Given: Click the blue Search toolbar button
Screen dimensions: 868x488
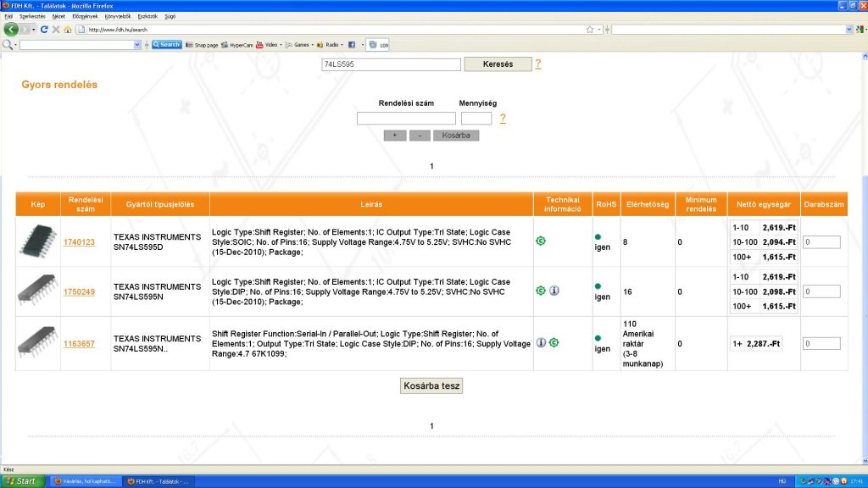Looking at the screenshot, I should point(167,45).
